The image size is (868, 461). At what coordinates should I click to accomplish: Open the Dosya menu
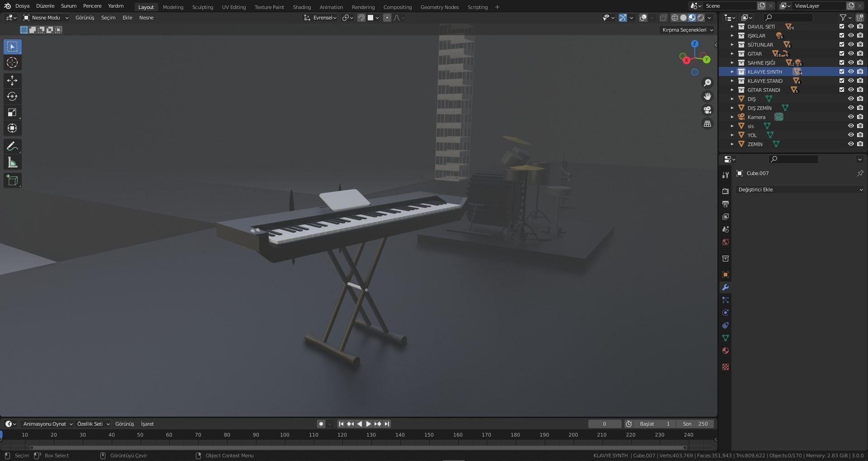22,6
